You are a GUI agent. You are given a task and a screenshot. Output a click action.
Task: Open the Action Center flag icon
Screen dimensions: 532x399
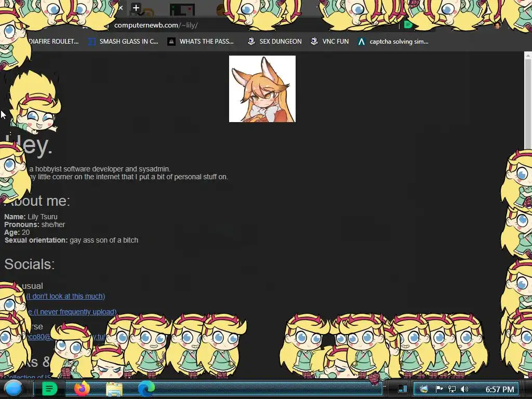439,389
